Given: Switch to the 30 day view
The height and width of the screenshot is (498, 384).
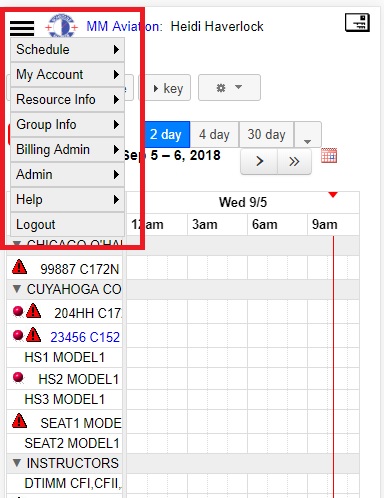Looking at the screenshot, I should (x=266, y=135).
